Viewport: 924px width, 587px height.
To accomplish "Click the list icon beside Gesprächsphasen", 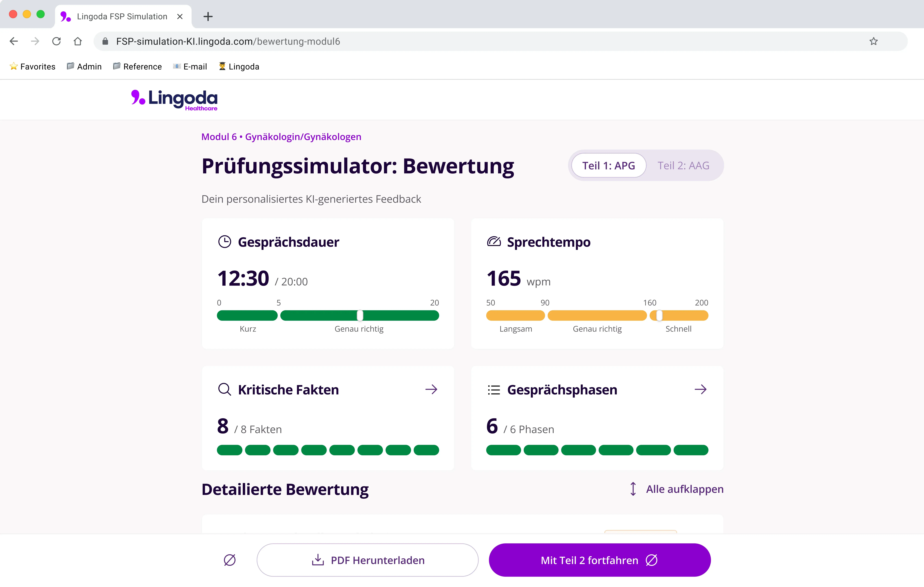I will pyautogui.click(x=494, y=390).
